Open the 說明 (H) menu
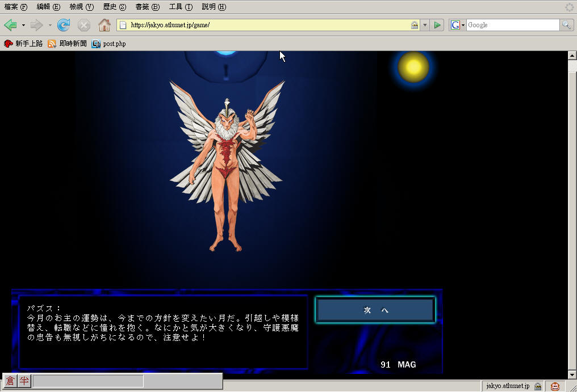 point(214,7)
